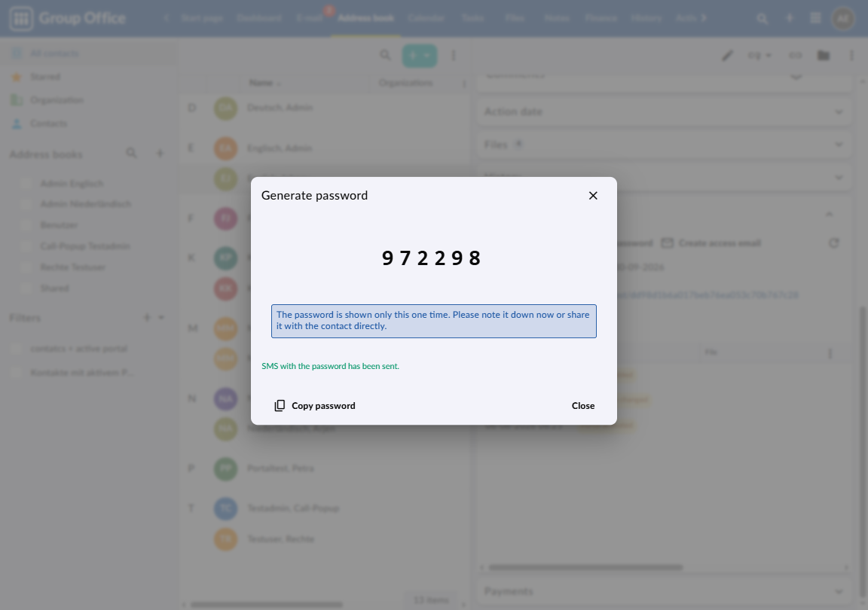Click the plus icon in the top header
868x610 pixels.
point(790,18)
